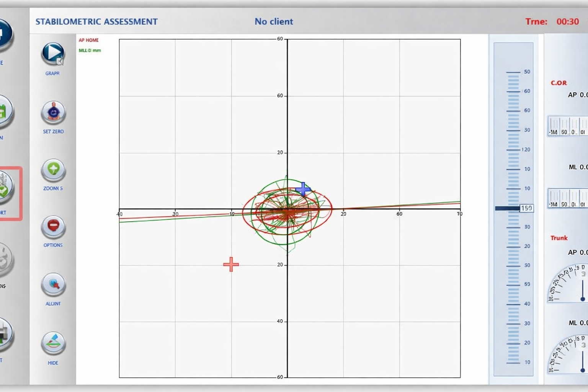
Task: Select the ZOOM S green arrow icon
Action: (53, 170)
